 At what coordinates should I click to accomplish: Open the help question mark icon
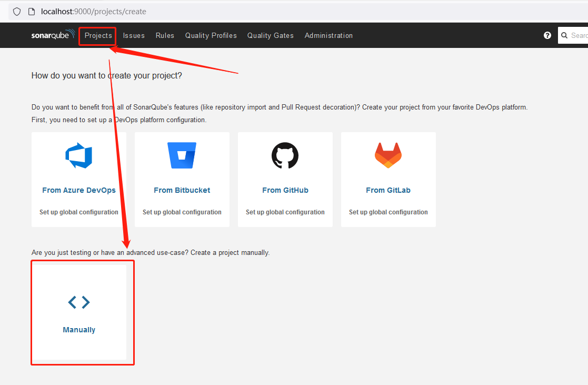547,35
